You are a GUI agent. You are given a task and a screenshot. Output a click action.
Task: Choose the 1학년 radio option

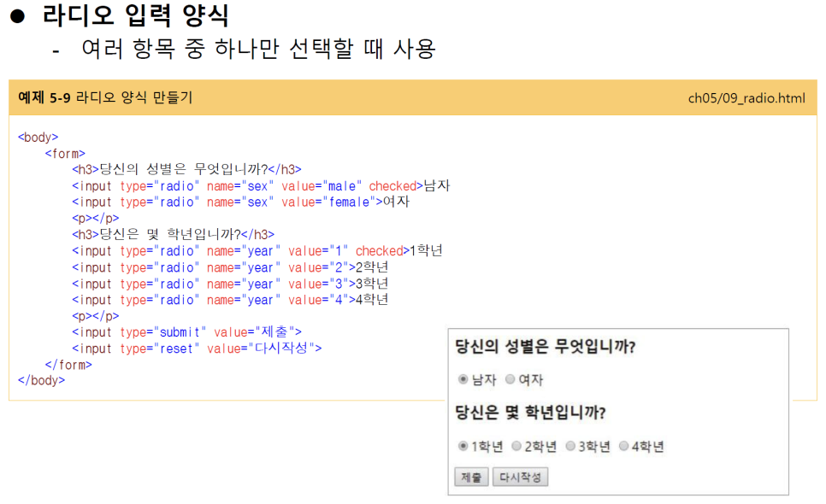pyautogui.click(x=463, y=446)
